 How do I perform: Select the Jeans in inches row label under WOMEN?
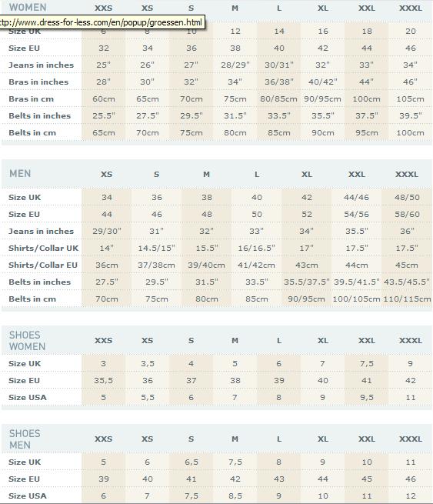pos(41,65)
